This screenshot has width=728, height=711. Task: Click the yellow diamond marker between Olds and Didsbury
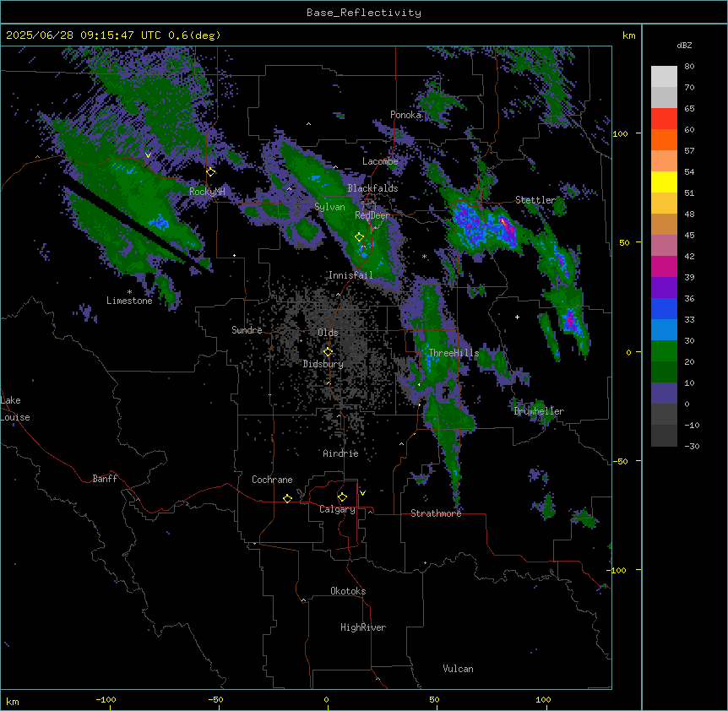(328, 352)
